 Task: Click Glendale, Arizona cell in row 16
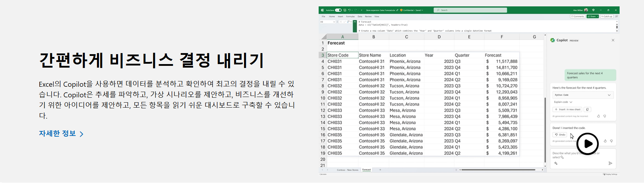[406, 135]
